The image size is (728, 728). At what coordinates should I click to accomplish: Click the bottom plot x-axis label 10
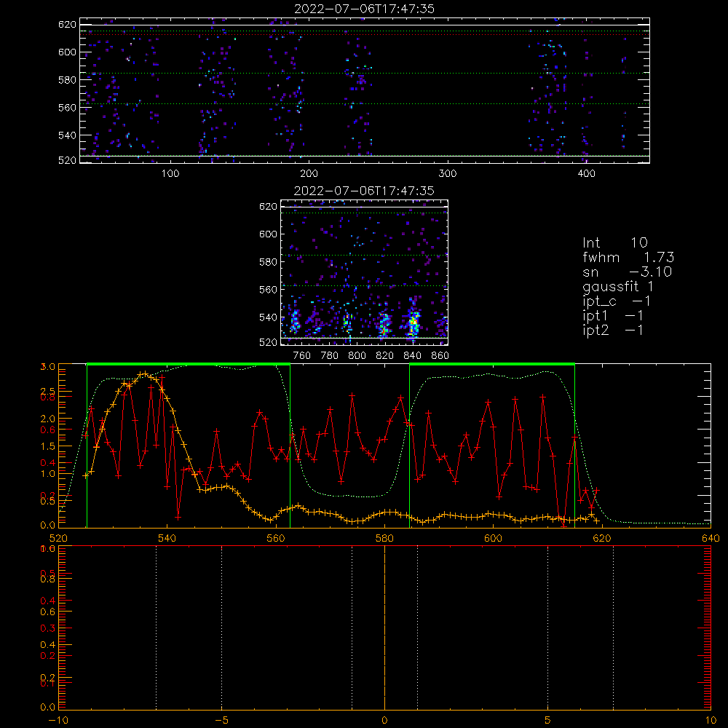pyautogui.click(x=711, y=721)
